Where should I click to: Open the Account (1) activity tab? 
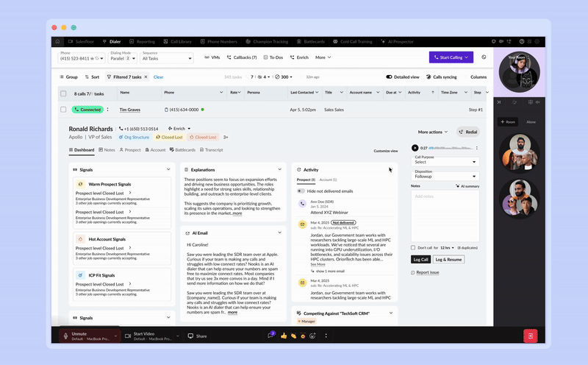(328, 180)
